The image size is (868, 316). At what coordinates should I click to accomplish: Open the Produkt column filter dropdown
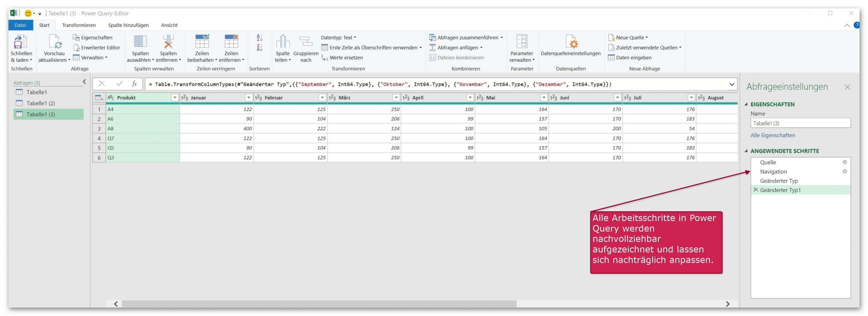click(x=175, y=98)
